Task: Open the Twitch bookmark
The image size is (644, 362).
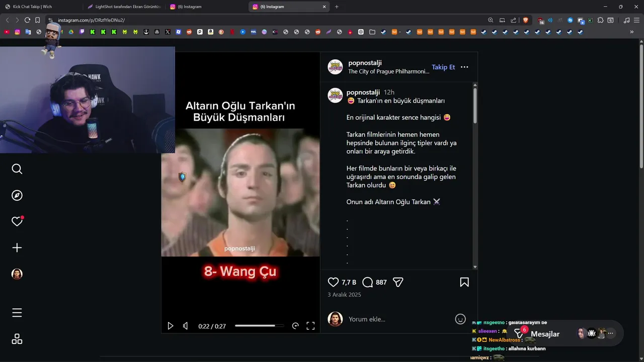Action: click(82, 32)
